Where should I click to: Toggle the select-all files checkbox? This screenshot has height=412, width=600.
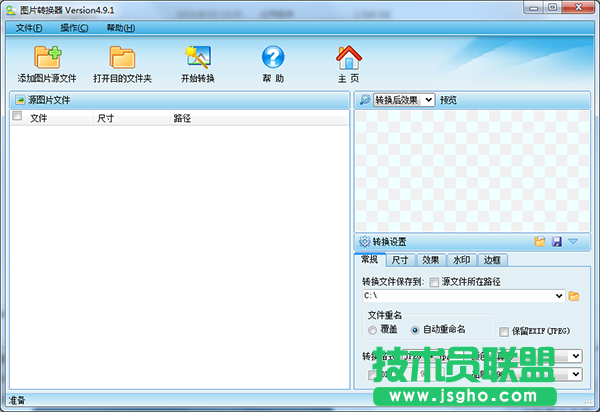17,116
